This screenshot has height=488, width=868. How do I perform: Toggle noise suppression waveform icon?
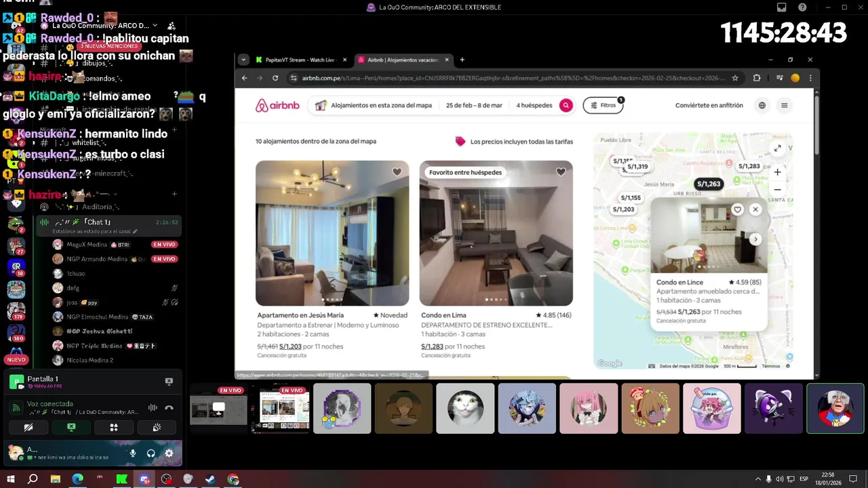tap(153, 408)
